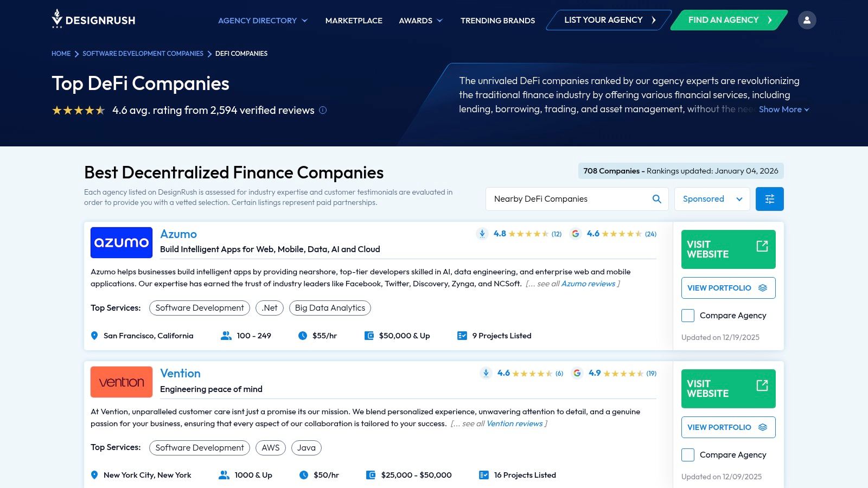Expand description with Show More
The width and height of the screenshot is (868, 488).
[x=784, y=110]
